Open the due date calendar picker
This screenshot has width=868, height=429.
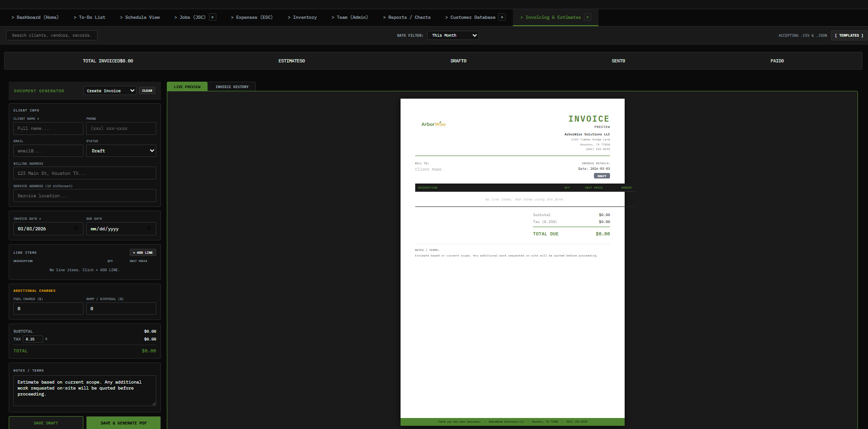tap(149, 228)
